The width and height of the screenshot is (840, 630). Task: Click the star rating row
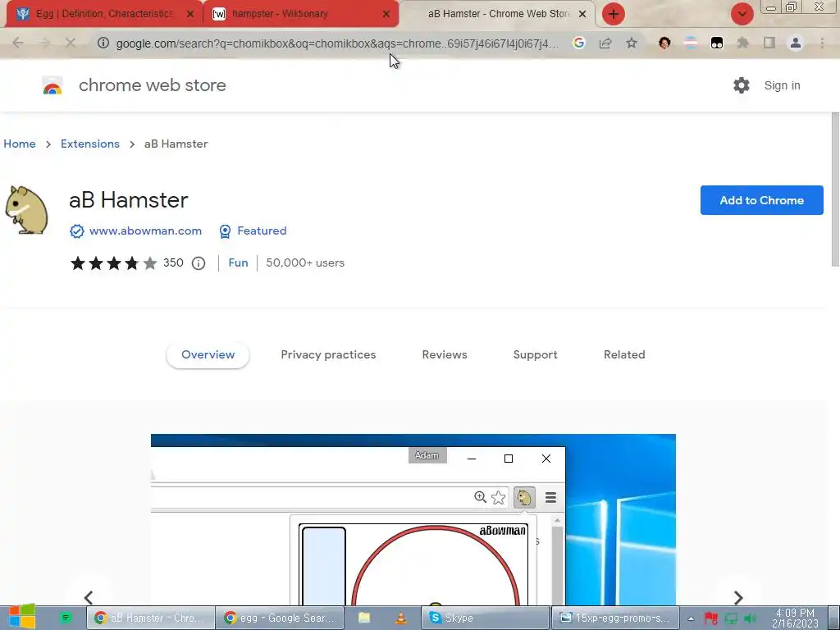[x=113, y=263]
